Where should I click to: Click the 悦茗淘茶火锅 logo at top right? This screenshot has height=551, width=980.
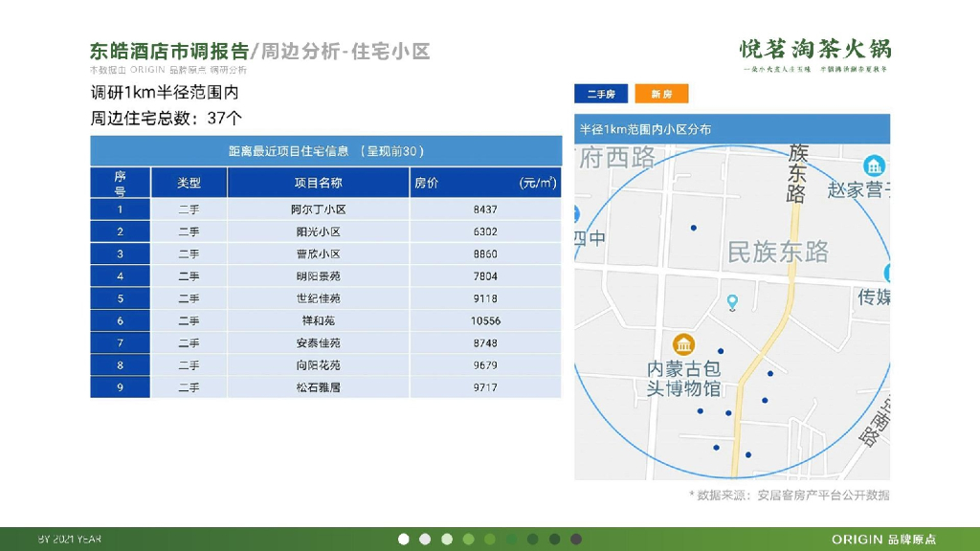pos(814,50)
